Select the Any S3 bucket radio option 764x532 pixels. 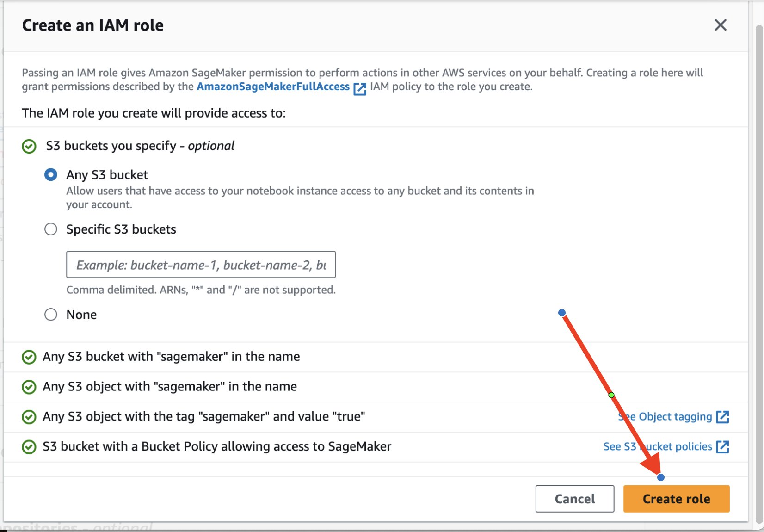[51, 175]
